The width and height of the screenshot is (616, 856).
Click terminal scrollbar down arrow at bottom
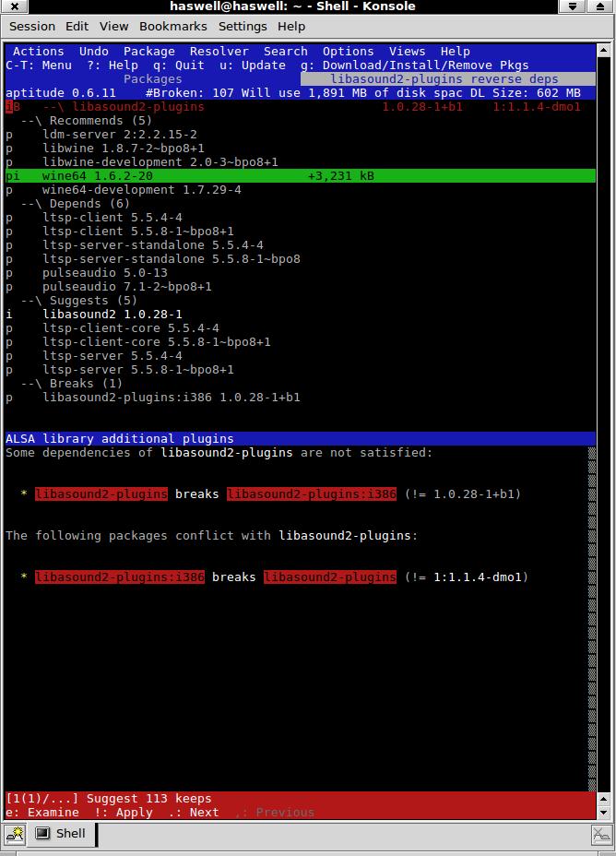(603, 812)
